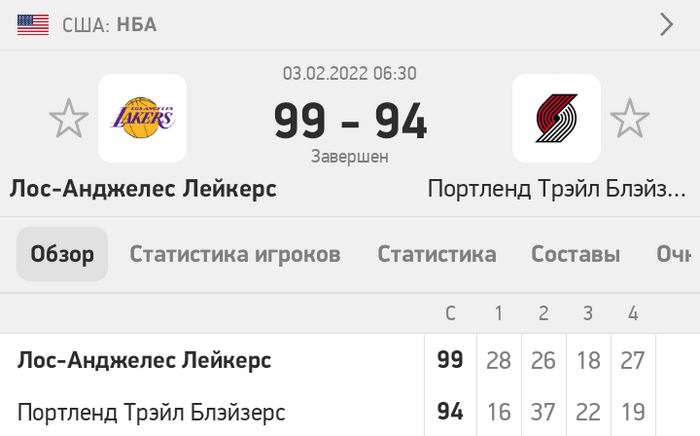Click the Лос-Анджелес Лейкерс row in score table
Screen dimensions: 700x436
350,360
